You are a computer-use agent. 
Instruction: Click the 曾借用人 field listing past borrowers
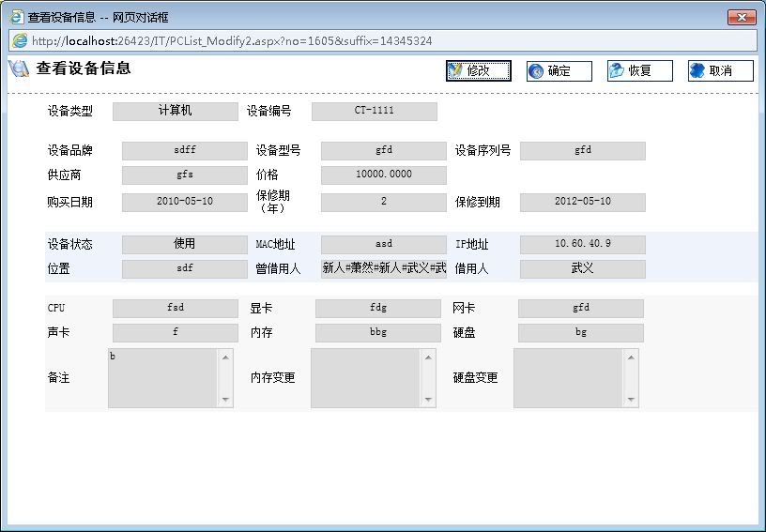pos(384,269)
